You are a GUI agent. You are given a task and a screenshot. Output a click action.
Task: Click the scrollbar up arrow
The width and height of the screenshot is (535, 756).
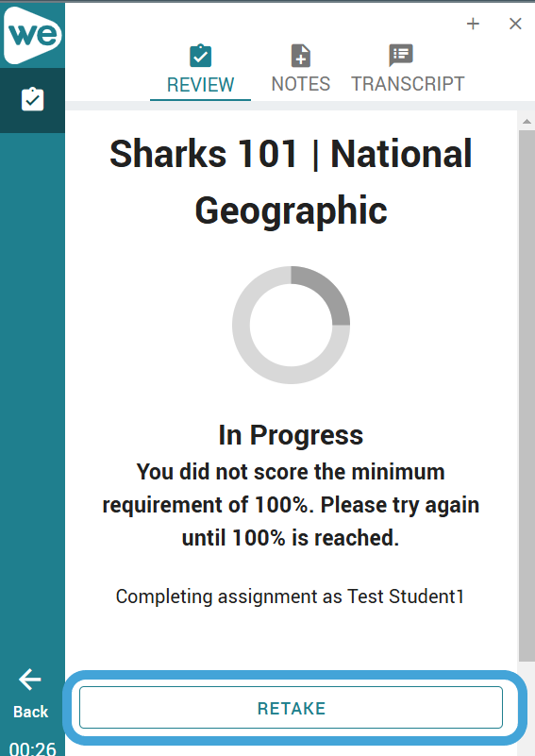[x=527, y=122]
